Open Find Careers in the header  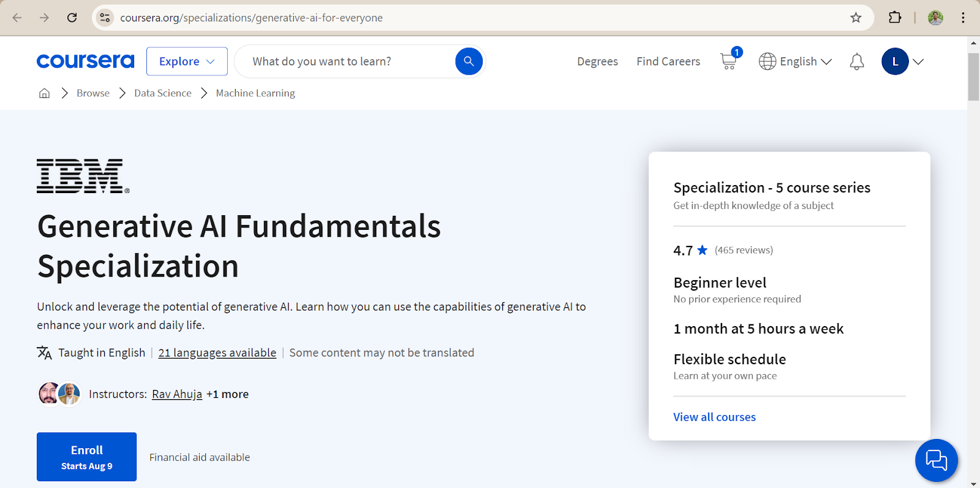point(668,61)
